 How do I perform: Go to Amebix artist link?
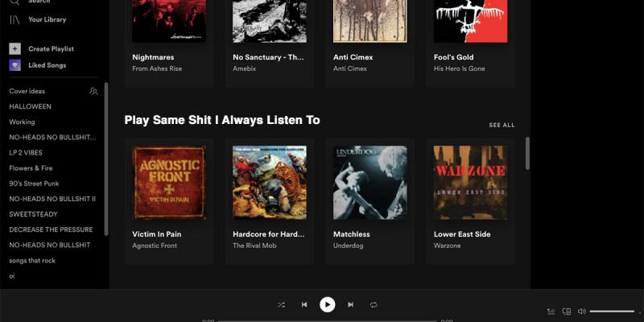pyautogui.click(x=245, y=68)
